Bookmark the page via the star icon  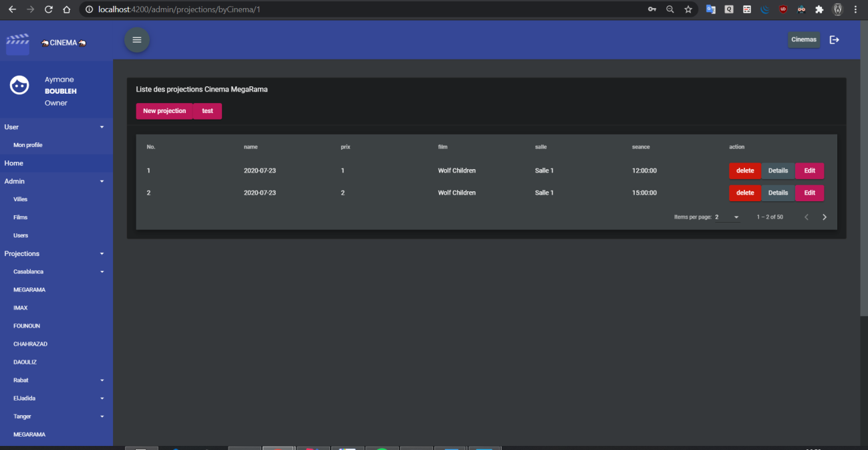[688, 9]
